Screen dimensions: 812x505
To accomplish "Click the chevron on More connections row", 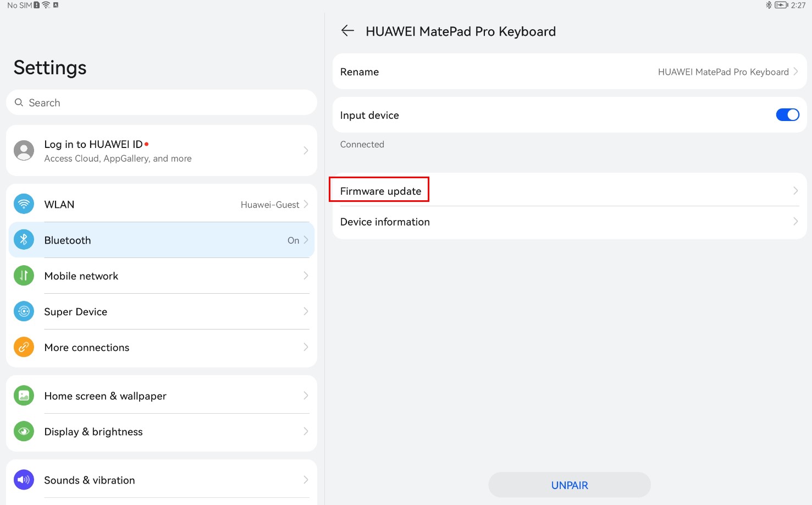I will [x=306, y=347].
